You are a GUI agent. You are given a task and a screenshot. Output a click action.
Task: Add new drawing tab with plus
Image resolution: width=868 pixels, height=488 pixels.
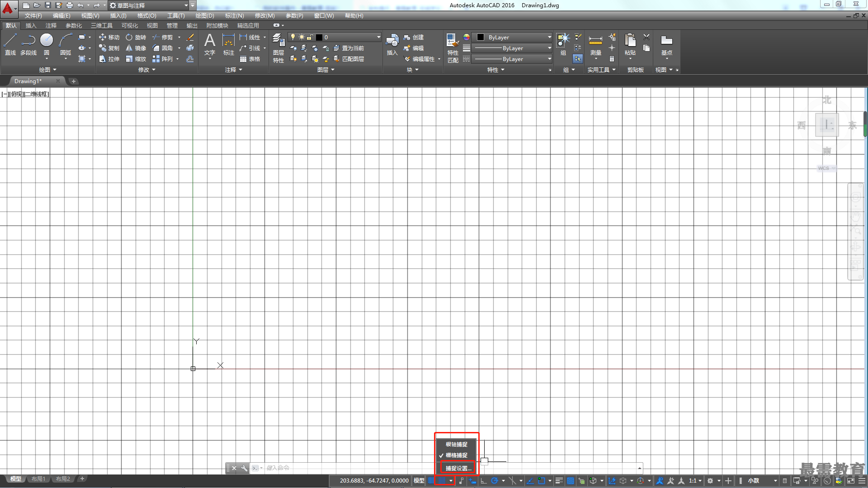pyautogui.click(x=74, y=81)
